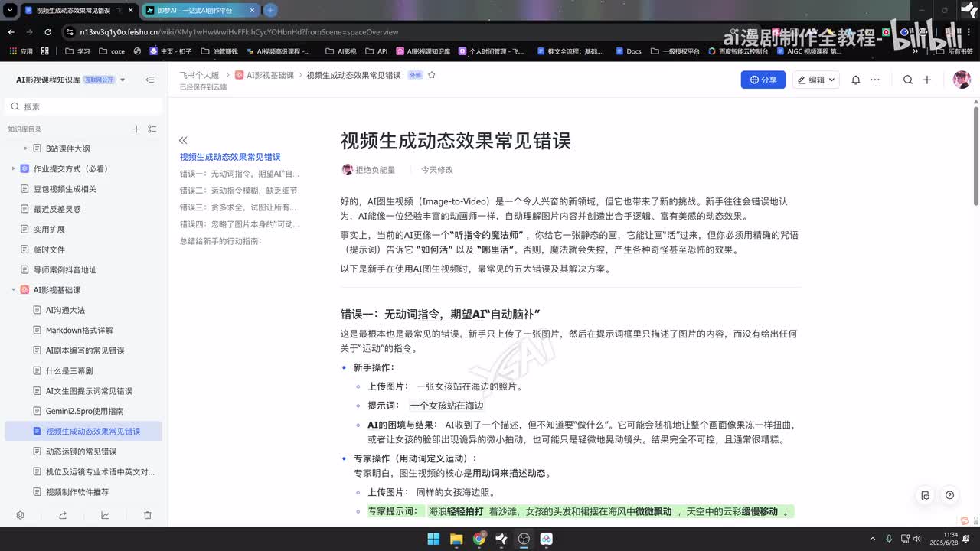Open the 学习 bookmark folder
Screen dimensions: 980x551
78,51
